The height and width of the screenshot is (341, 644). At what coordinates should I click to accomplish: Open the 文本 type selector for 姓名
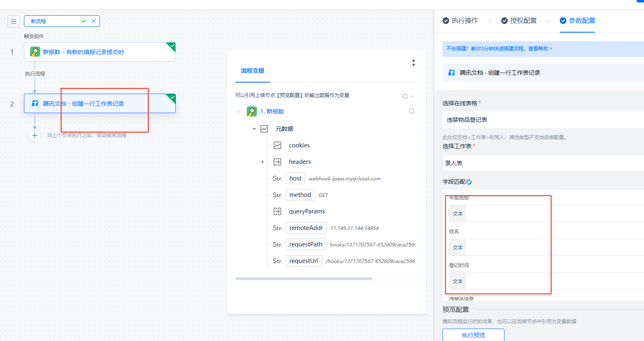[x=458, y=248]
